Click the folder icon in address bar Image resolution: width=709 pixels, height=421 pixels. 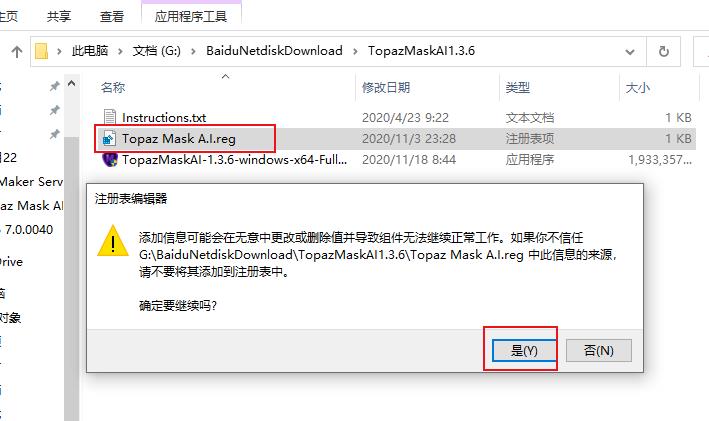(x=41, y=51)
